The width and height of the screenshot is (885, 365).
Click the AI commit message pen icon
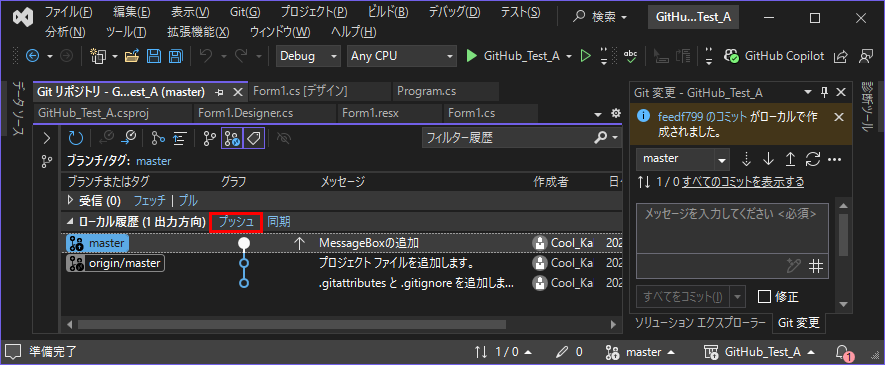click(794, 266)
